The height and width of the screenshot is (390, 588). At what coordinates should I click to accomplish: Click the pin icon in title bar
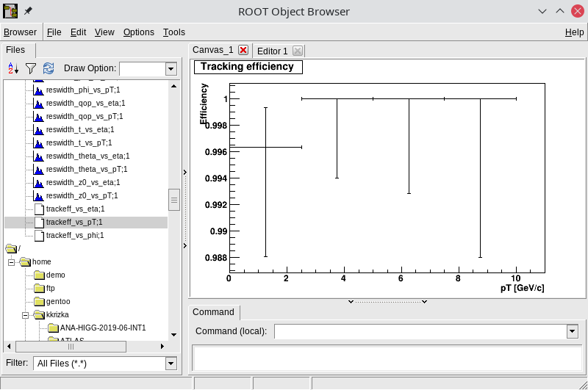point(29,11)
